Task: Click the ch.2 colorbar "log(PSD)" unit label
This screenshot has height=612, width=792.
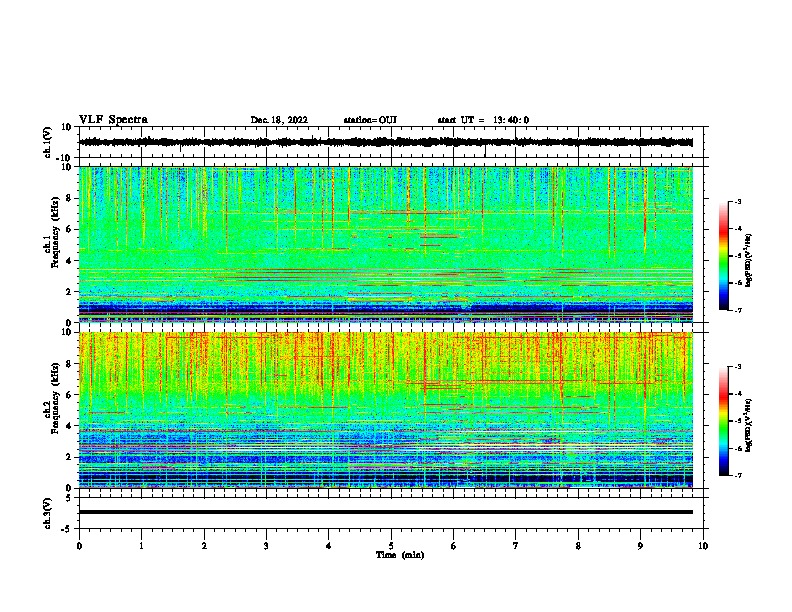Action: tap(748, 425)
